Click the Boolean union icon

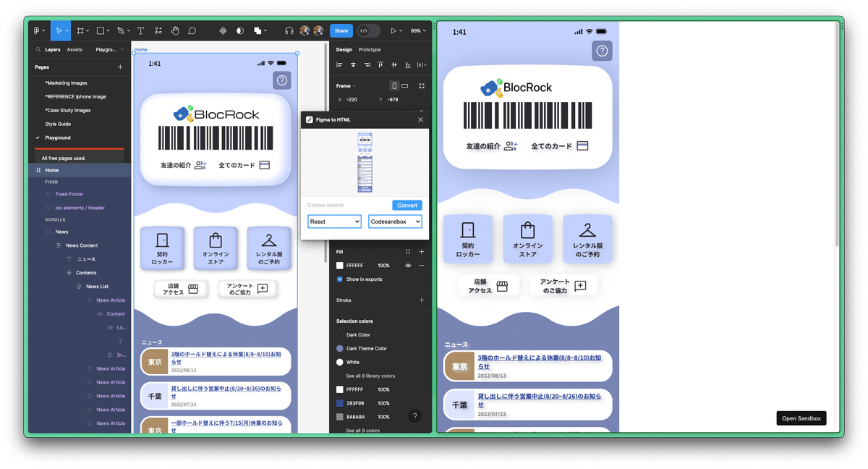(x=258, y=31)
